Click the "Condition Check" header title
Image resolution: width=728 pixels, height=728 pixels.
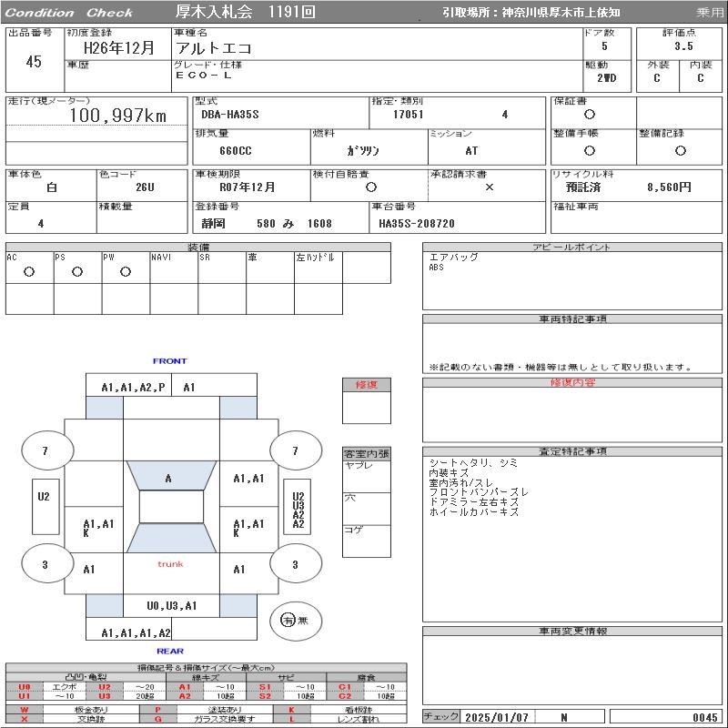coord(69,13)
